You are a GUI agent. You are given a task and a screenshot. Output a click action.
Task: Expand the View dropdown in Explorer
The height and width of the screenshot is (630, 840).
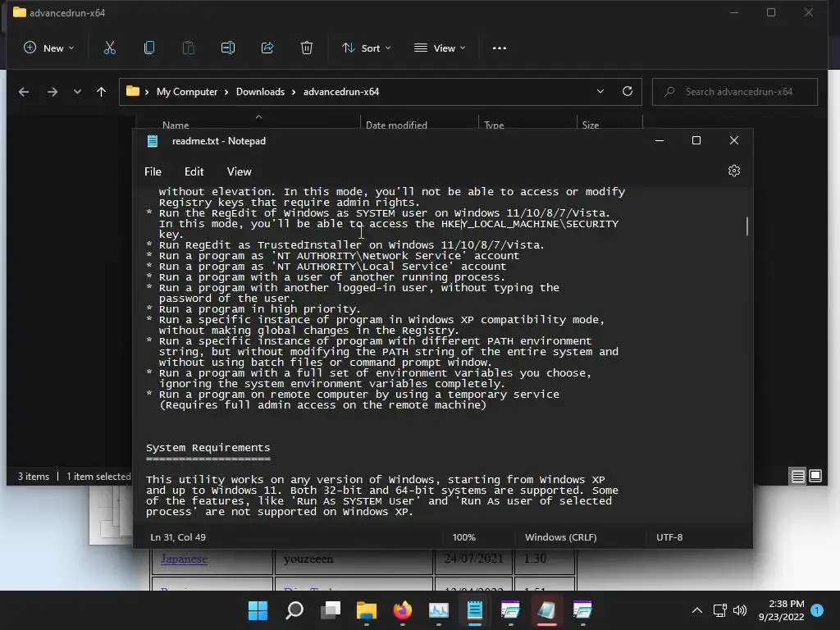(440, 48)
